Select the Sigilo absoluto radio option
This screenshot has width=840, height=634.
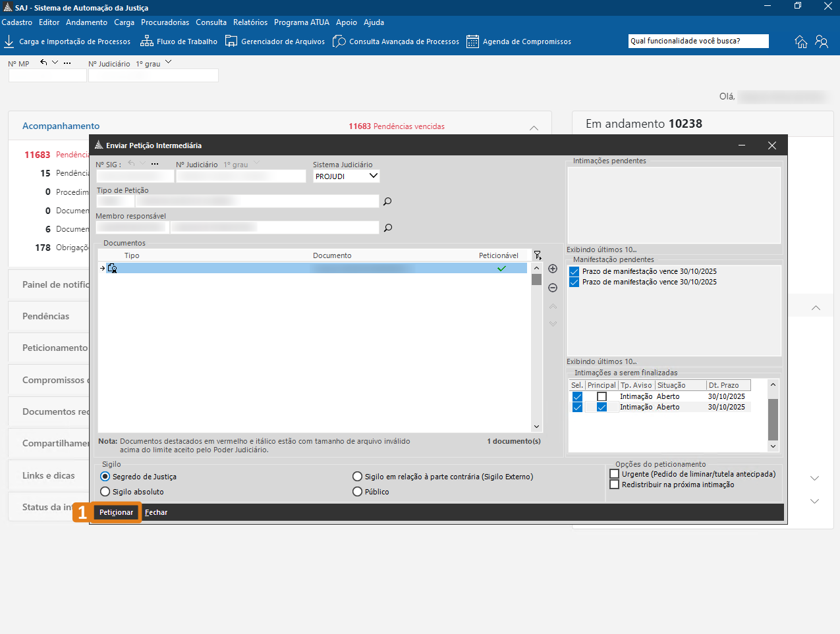[x=105, y=492]
